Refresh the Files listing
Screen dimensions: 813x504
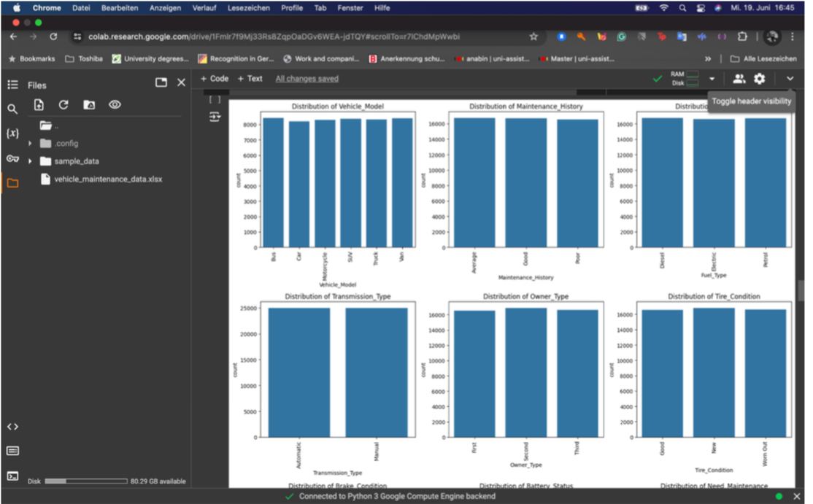click(x=63, y=105)
